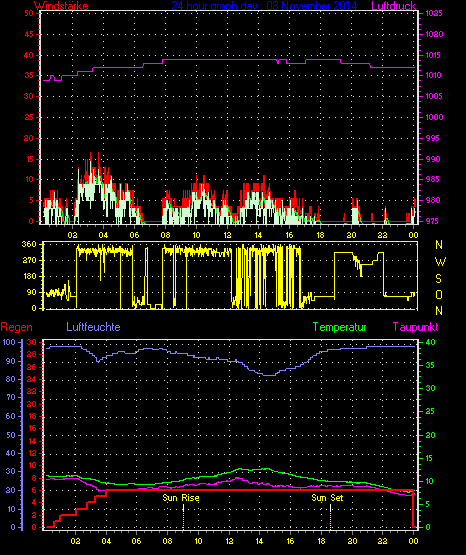Click 1000 on the Luftdruck axis
Image resolution: width=466 pixels, height=555 pixels.
[x=434, y=117]
